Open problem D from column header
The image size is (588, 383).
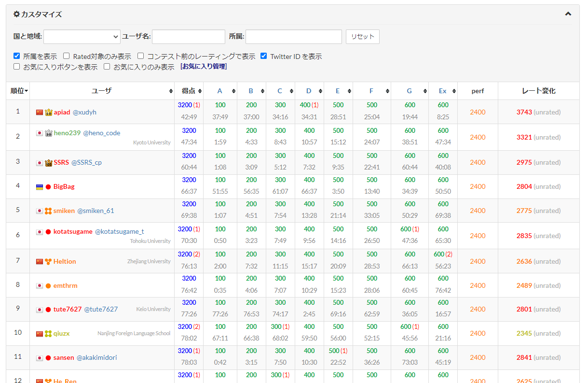coord(309,91)
